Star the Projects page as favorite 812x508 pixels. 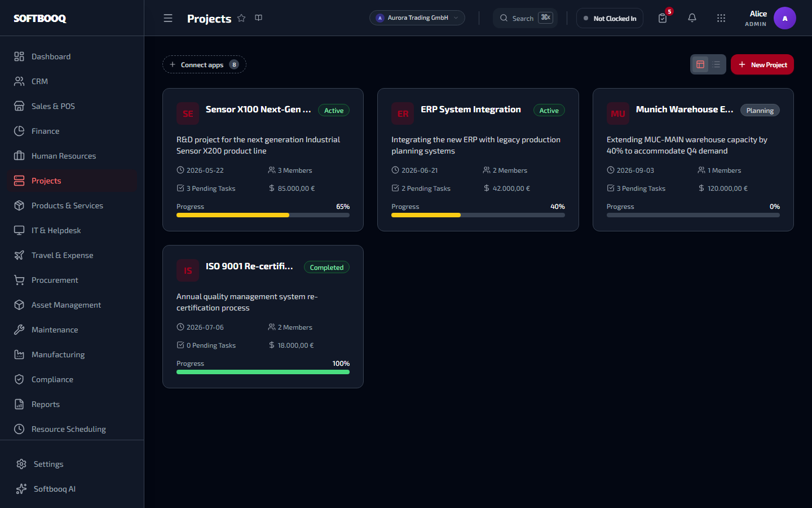(241, 18)
